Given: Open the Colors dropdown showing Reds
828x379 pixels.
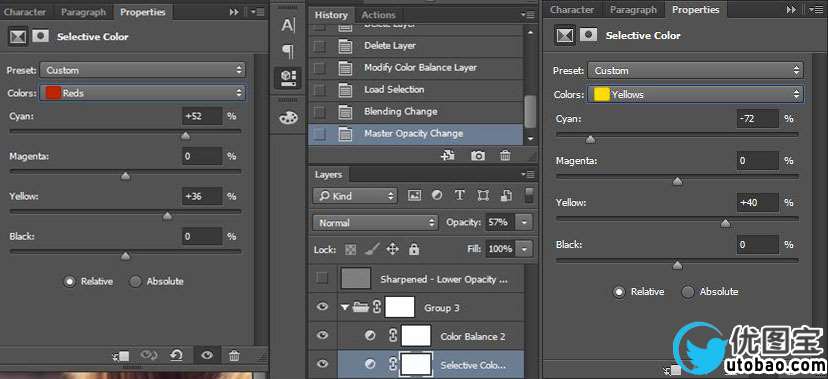Looking at the screenshot, I should point(143,93).
